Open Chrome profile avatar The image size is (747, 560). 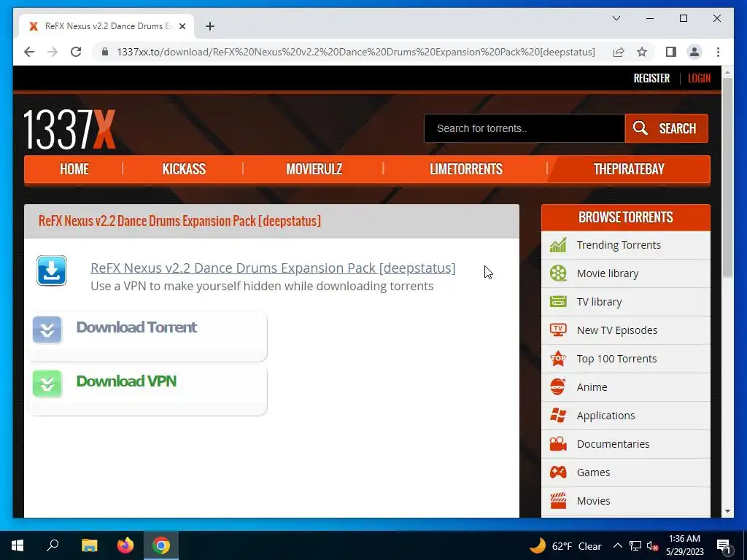click(x=694, y=52)
